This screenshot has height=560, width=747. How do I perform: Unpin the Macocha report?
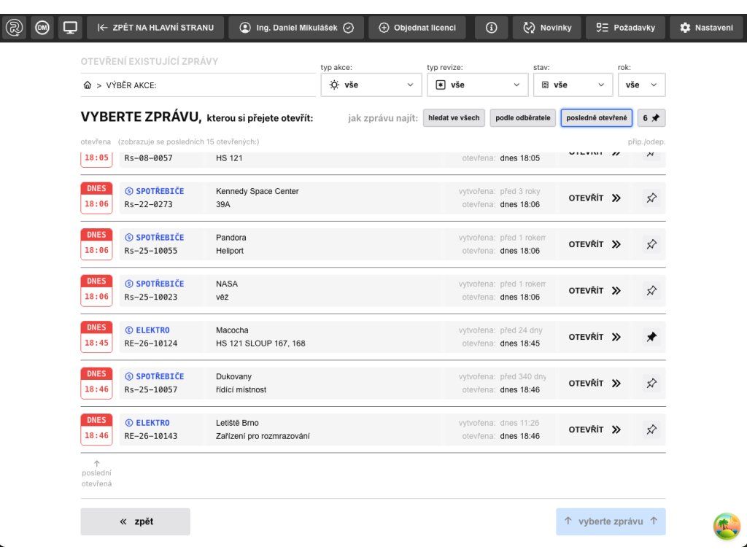[x=651, y=337]
